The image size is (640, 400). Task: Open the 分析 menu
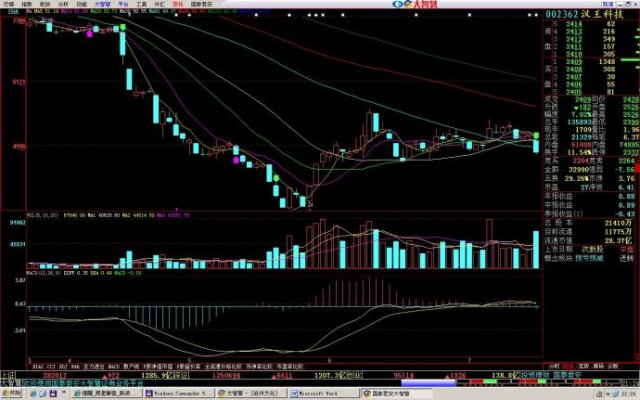[x=63, y=4]
